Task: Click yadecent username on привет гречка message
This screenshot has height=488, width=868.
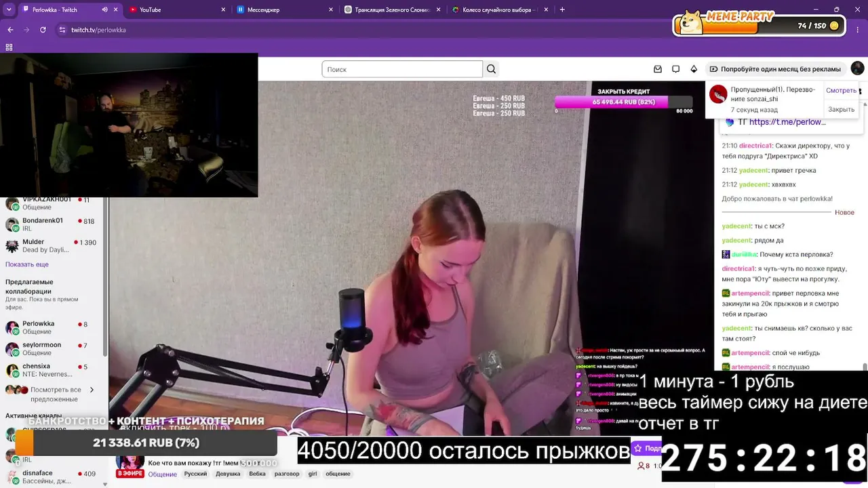Action: point(754,171)
